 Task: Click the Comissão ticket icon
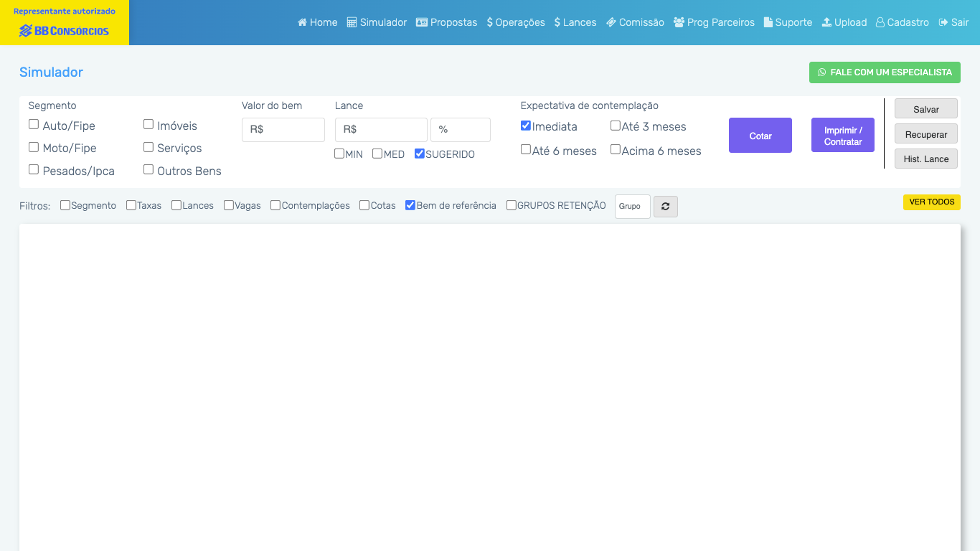click(611, 22)
